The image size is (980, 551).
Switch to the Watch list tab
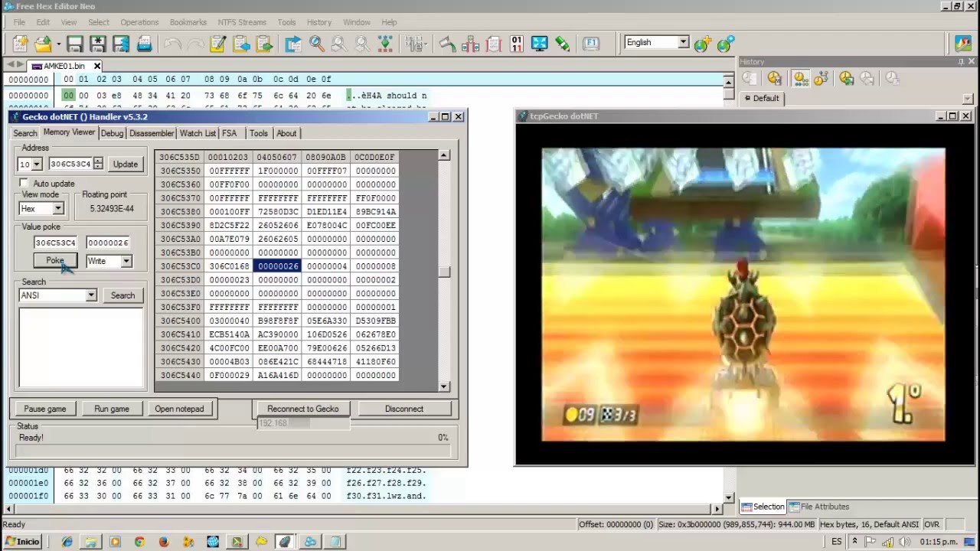click(x=198, y=133)
